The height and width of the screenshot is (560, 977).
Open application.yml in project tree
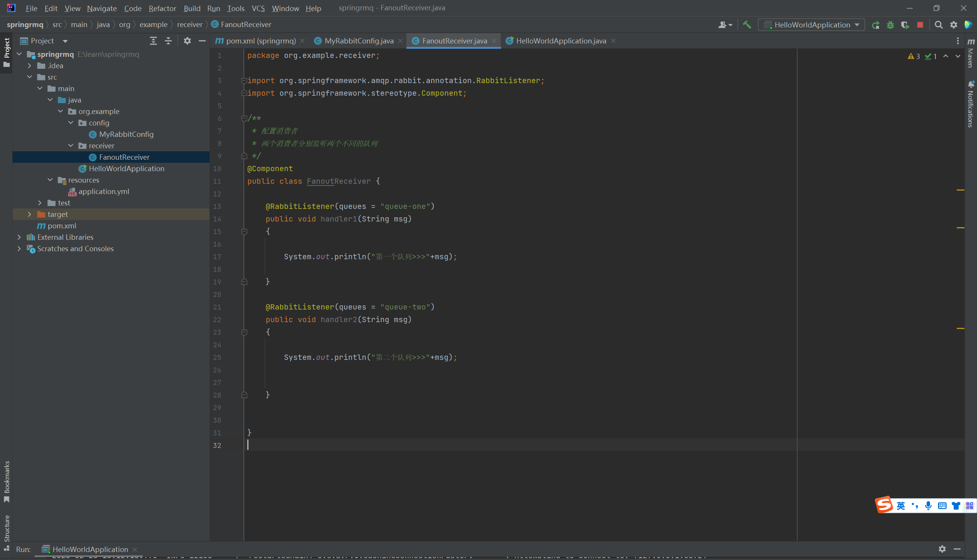pos(103,191)
